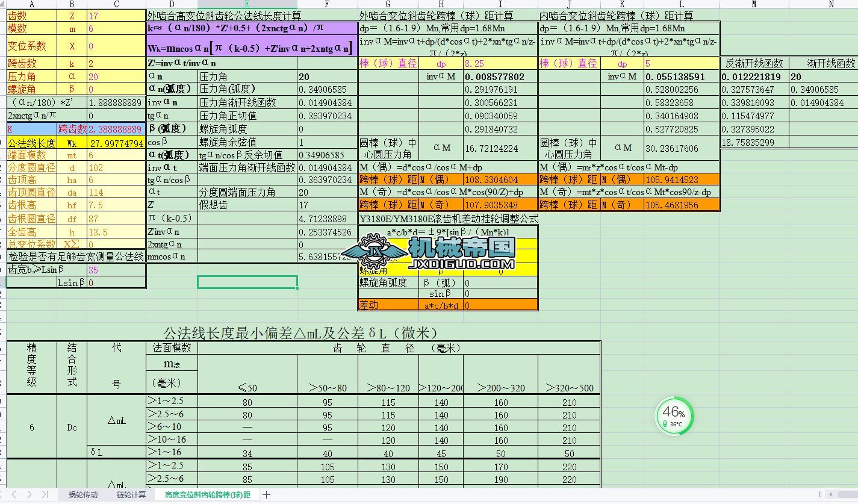Click the external gear dp value 8.25
Viewport: 858px width, 504px height.
(x=500, y=63)
